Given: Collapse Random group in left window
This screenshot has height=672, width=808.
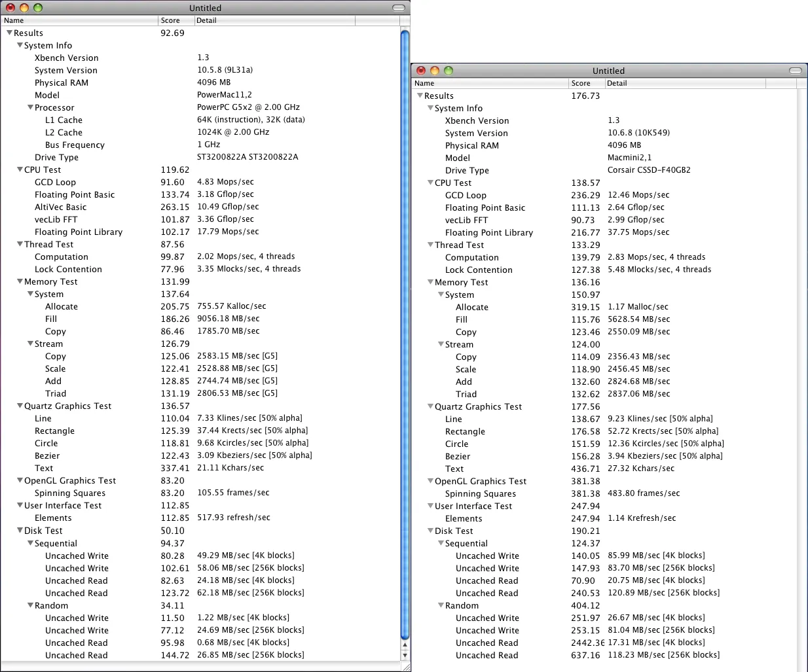Looking at the screenshot, I should [x=30, y=605].
